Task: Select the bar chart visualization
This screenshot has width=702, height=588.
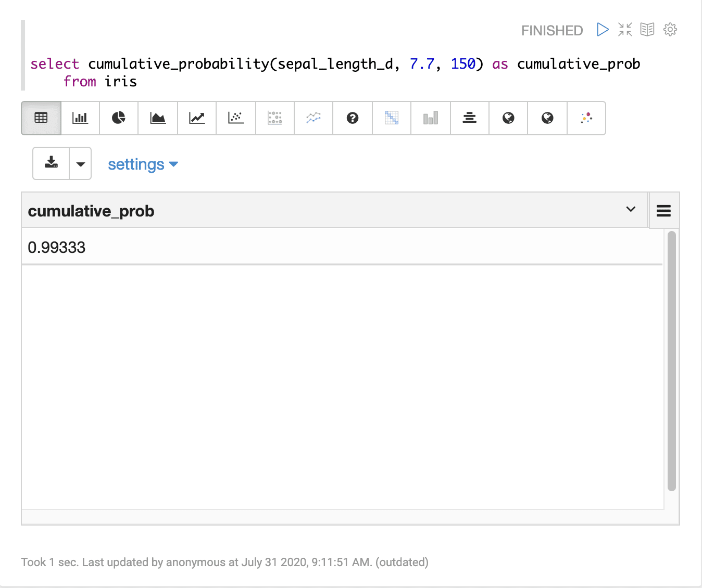Action: click(80, 118)
